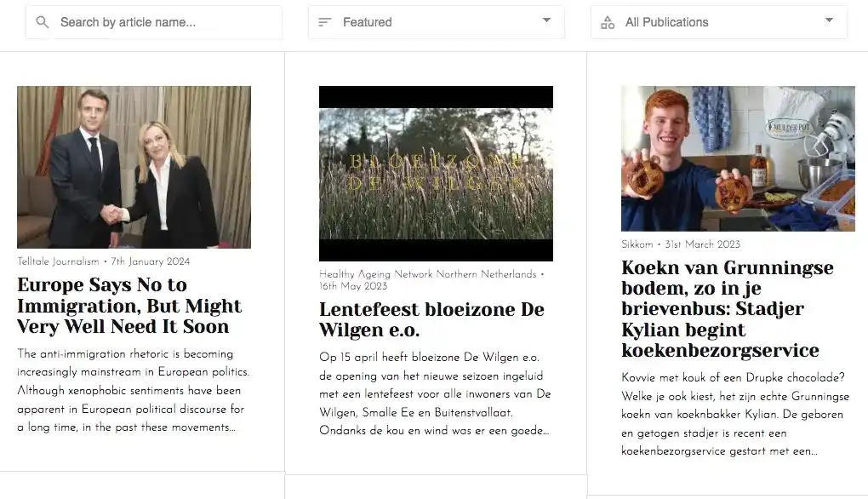Image resolution: width=868 pixels, height=499 pixels.
Task: Expand the All Publications dropdown arrow
Action: tap(829, 20)
